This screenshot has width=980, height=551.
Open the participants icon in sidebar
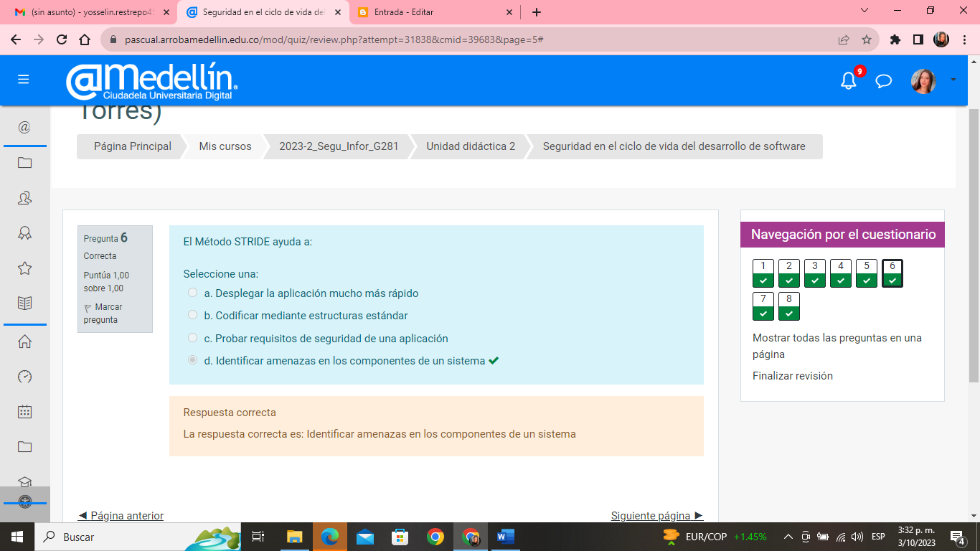click(24, 198)
